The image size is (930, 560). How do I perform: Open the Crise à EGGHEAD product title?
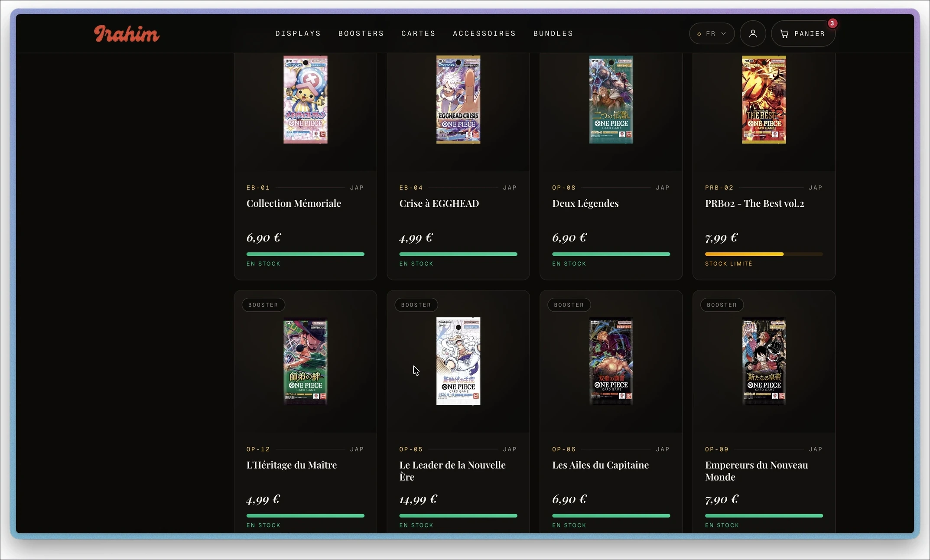(x=439, y=203)
